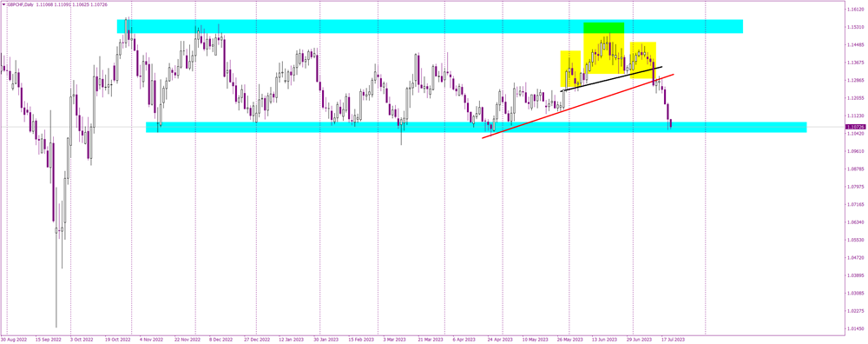The width and height of the screenshot is (868, 344).
Task: Click the 1.13675 price scale label
Action: [x=856, y=63]
